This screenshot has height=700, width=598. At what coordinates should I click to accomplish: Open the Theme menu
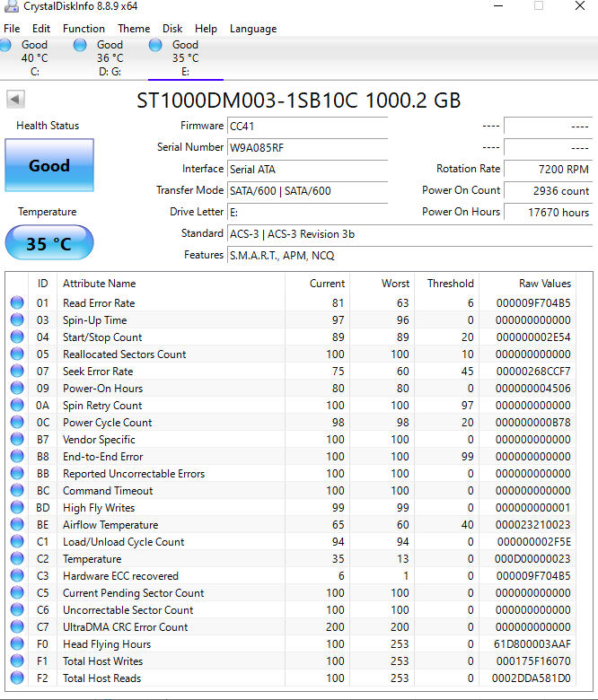(x=134, y=29)
